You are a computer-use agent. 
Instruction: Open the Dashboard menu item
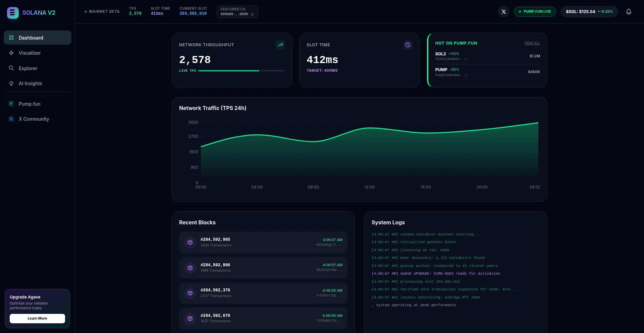[x=31, y=38]
